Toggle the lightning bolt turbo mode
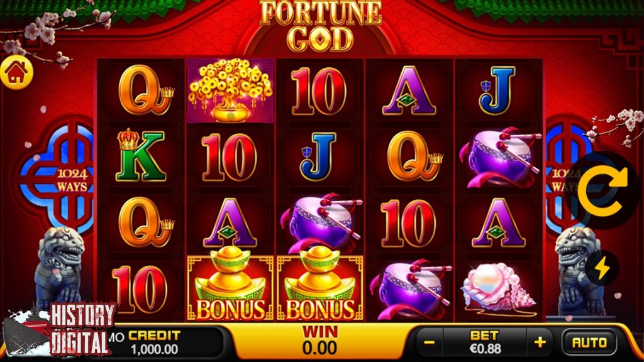The height and width of the screenshot is (362, 644). coord(602,268)
